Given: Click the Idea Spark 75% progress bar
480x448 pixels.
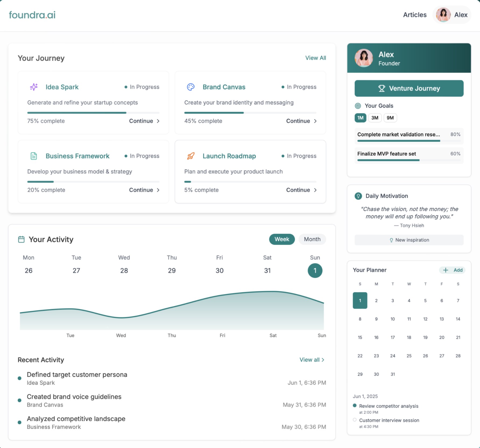Looking at the screenshot, I should pyautogui.click(x=93, y=113).
